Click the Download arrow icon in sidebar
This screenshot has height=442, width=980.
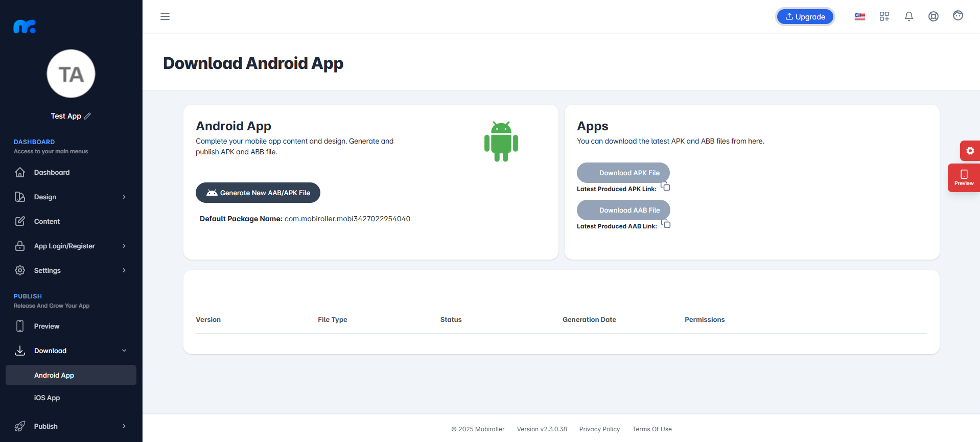coord(20,351)
